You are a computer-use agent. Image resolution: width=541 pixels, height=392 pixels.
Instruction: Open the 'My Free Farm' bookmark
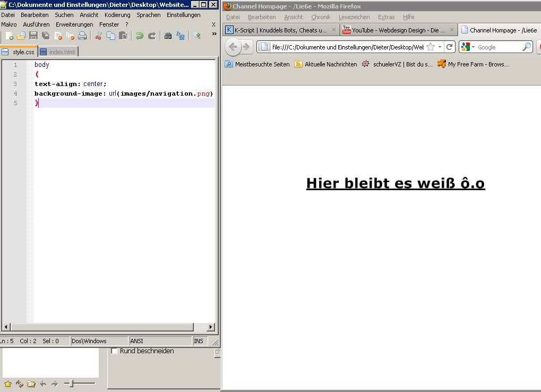(x=473, y=64)
